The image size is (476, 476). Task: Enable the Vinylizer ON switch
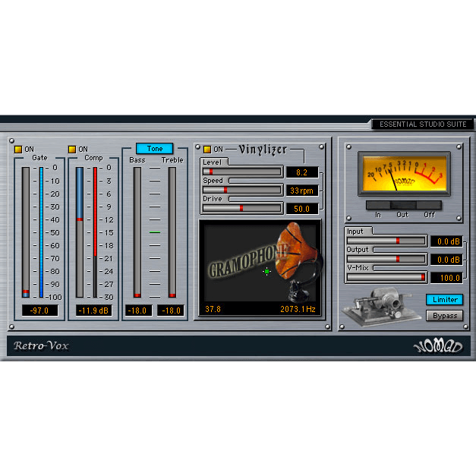tap(206, 149)
